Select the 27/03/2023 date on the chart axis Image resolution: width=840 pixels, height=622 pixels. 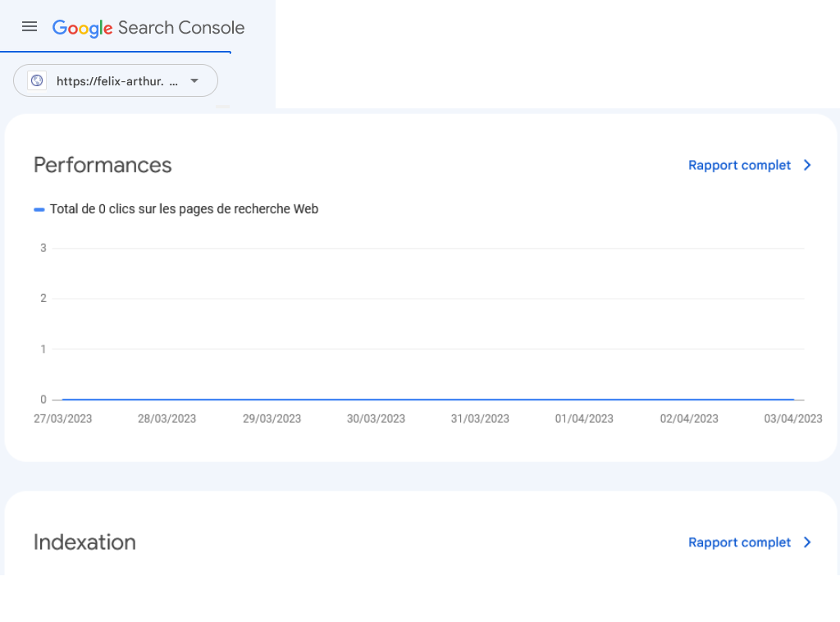[62, 418]
